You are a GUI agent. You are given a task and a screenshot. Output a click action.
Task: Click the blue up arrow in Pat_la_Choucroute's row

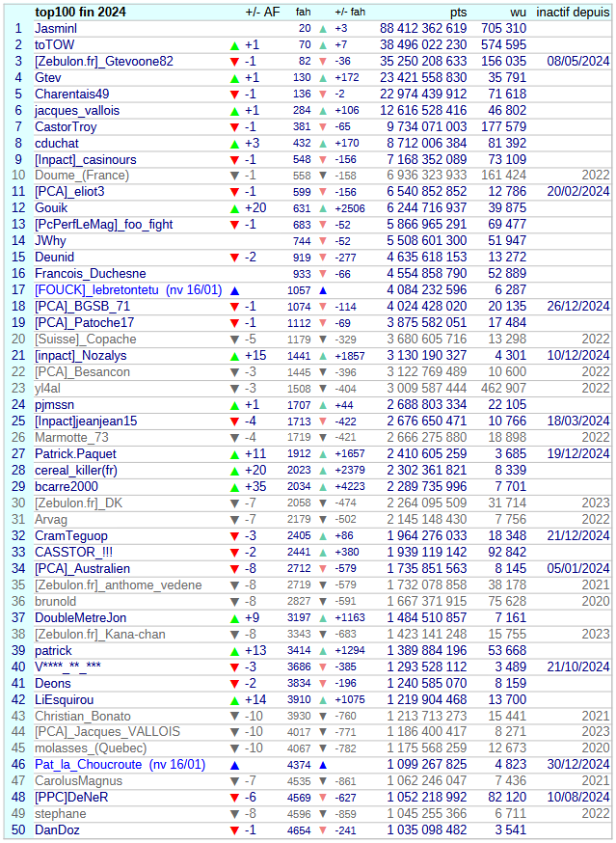[234, 765]
